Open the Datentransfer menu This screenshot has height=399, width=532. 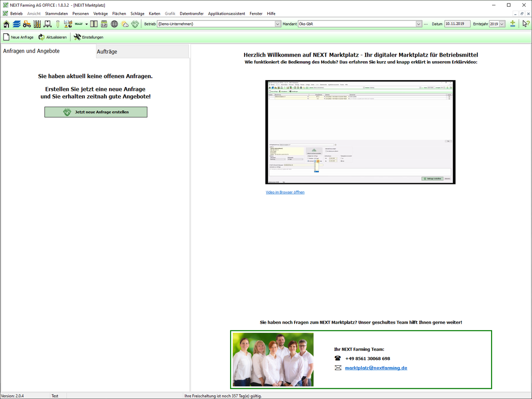pyautogui.click(x=192, y=14)
